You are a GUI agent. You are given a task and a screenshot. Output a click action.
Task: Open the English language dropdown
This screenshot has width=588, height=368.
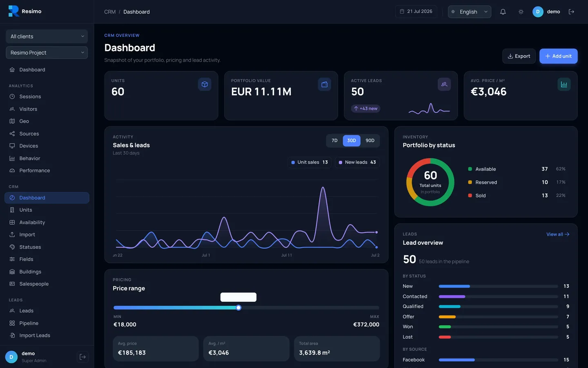(469, 12)
